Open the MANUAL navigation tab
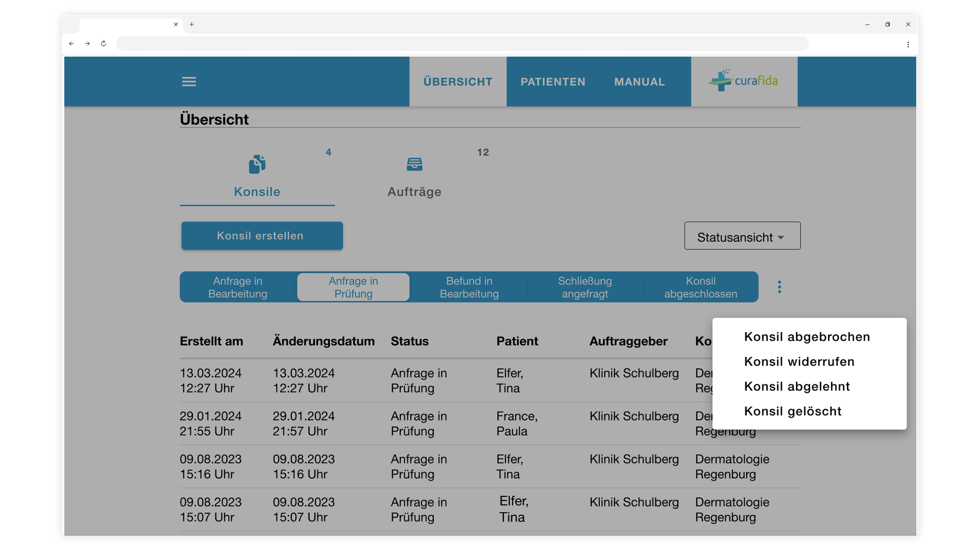This screenshot has width=980, height=551. [x=640, y=82]
